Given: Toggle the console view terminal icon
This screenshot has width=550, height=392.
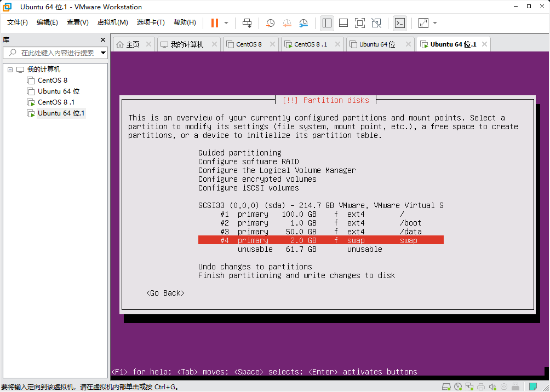Looking at the screenshot, I should [400, 23].
